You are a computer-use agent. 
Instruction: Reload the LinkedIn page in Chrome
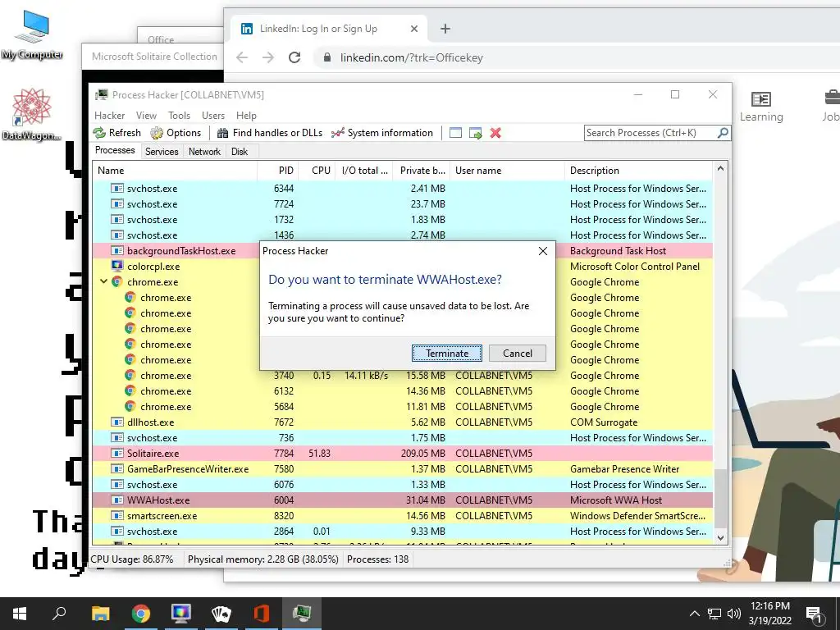(x=294, y=57)
